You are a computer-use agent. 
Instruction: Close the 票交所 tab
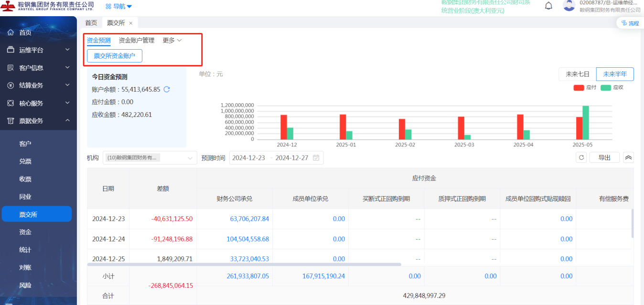[131, 23]
